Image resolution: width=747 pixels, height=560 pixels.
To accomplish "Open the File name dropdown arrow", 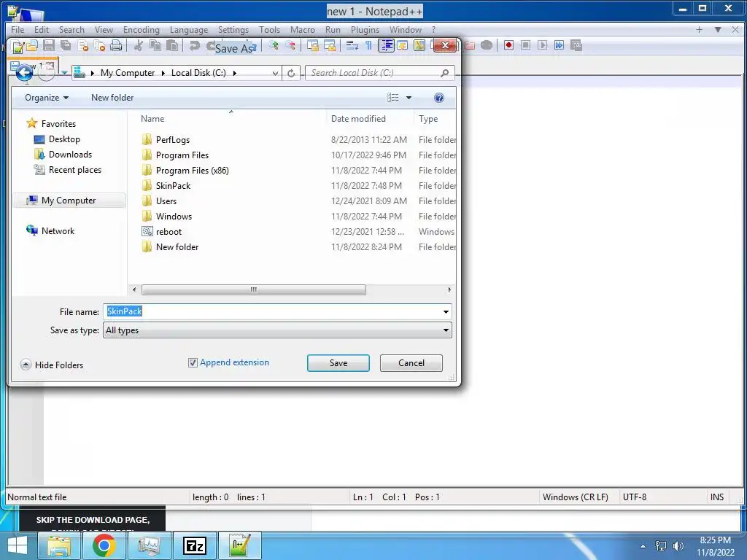I will (x=446, y=312).
